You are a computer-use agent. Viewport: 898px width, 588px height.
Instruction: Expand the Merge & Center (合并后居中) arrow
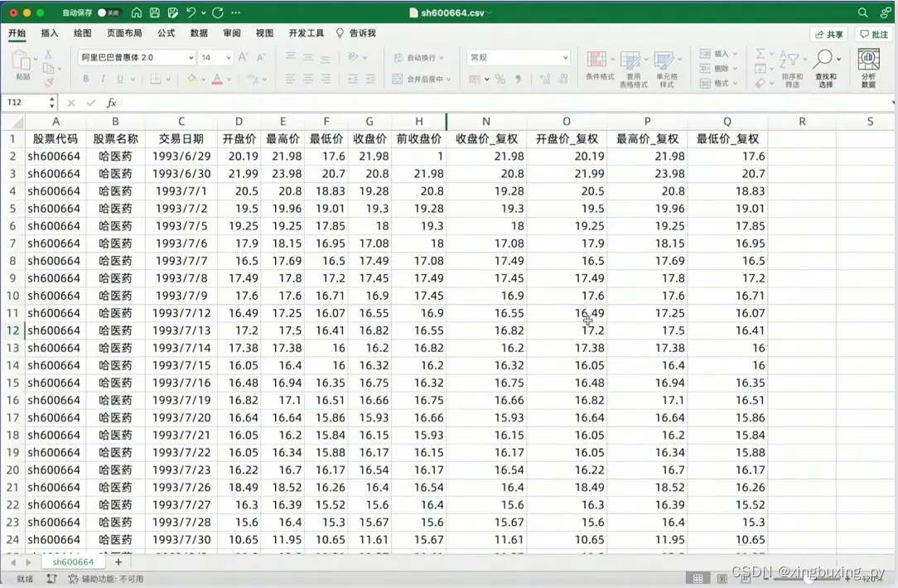448,80
